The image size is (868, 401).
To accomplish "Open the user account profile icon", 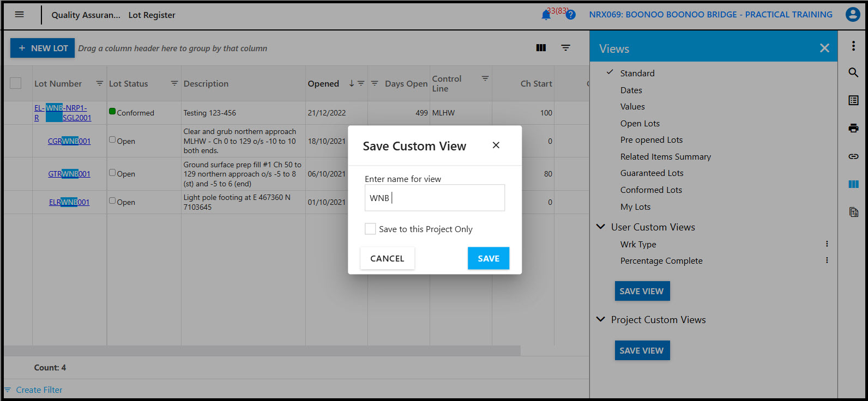I will 852,15.
